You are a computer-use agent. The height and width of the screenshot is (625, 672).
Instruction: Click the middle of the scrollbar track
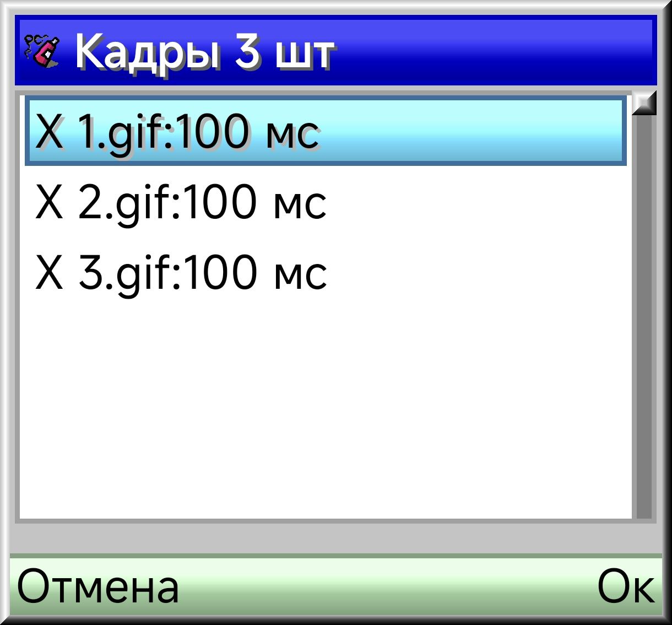click(x=644, y=317)
